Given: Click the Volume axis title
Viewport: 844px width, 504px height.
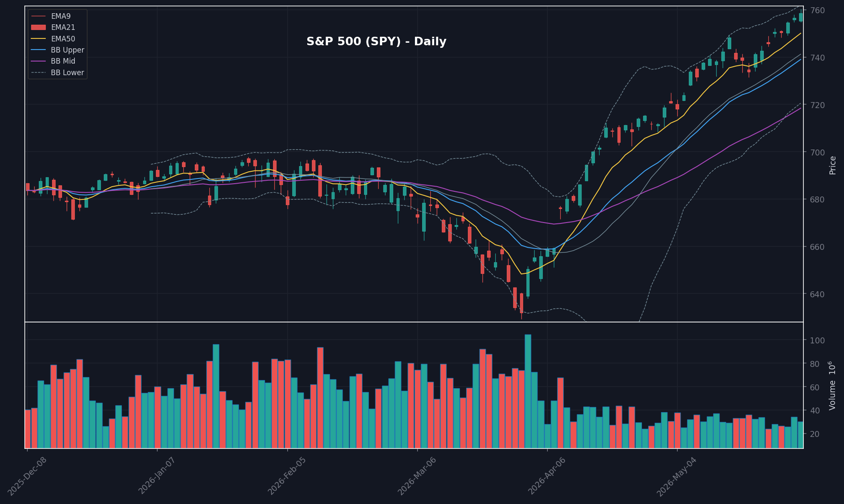Looking at the screenshot, I should (x=832, y=385).
